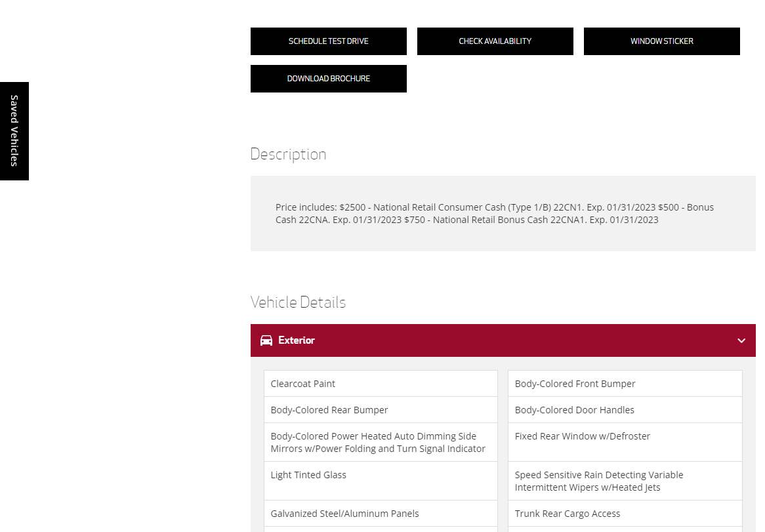The image size is (765, 532).
Task: Select the heated auto dimming side mirrors item
Action: 378,442
